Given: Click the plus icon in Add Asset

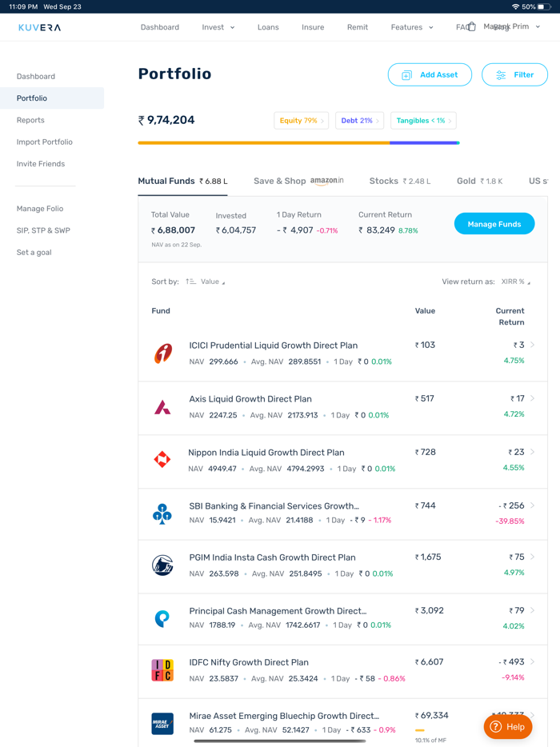Looking at the screenshot, I should pos(406,75).
